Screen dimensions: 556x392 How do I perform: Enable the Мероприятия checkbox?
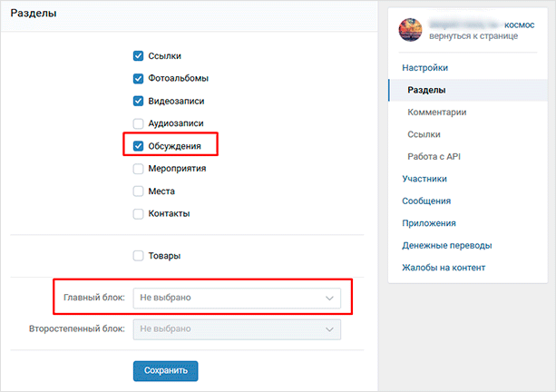click(139, 168)
